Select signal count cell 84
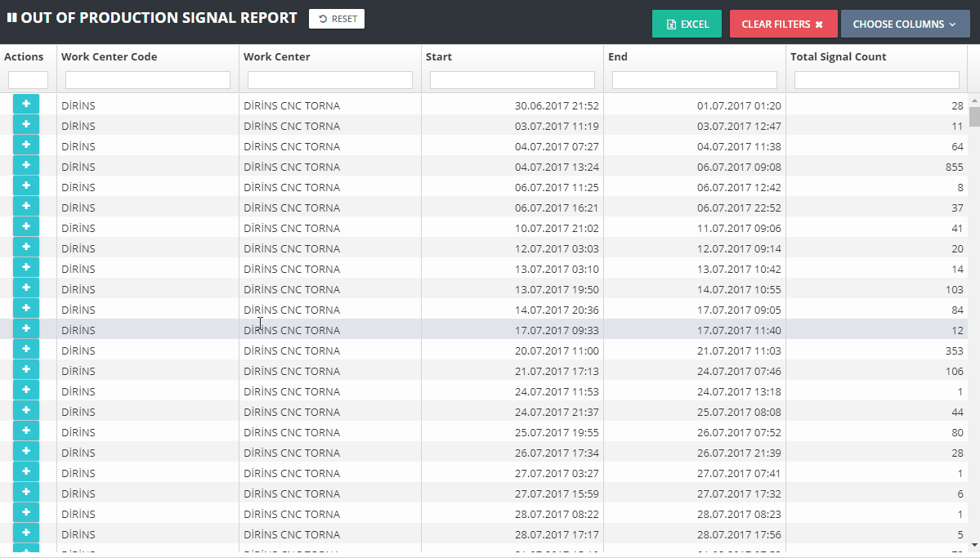This screenshot has height=558, width=980. (x=957, y=310)
